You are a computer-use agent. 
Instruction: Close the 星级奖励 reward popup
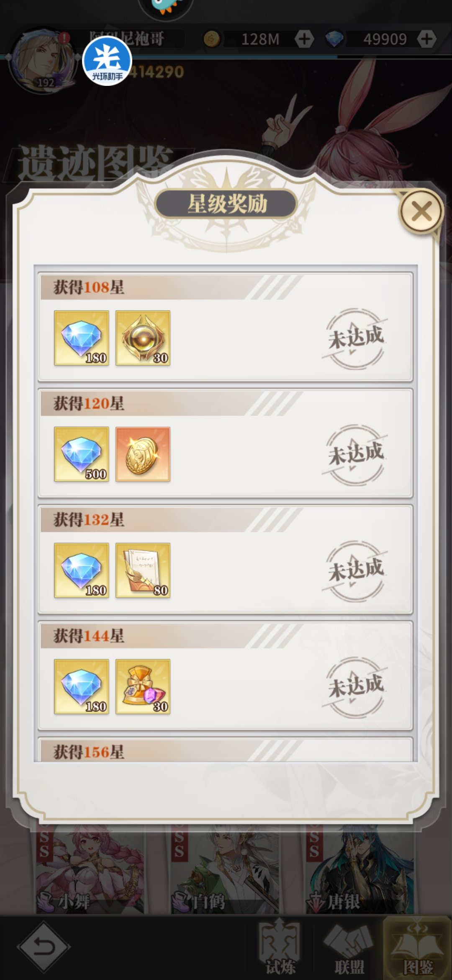point(421,211)
